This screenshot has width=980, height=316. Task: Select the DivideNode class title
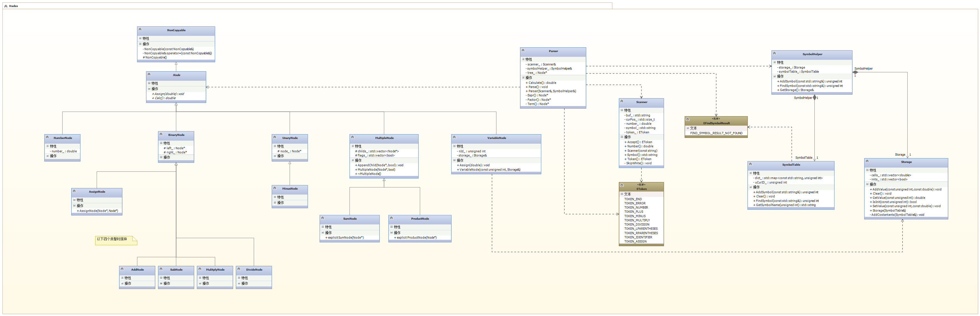tap(254, 270)
